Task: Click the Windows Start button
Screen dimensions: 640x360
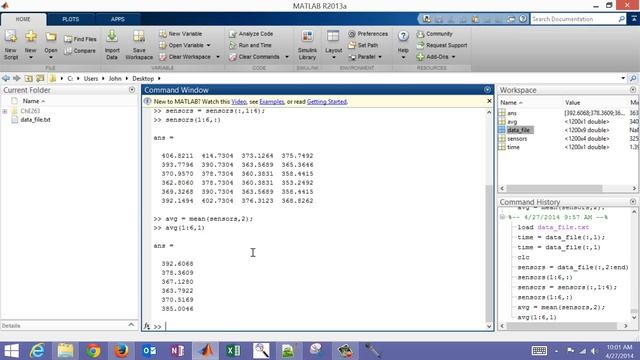Action: (11, 351)
